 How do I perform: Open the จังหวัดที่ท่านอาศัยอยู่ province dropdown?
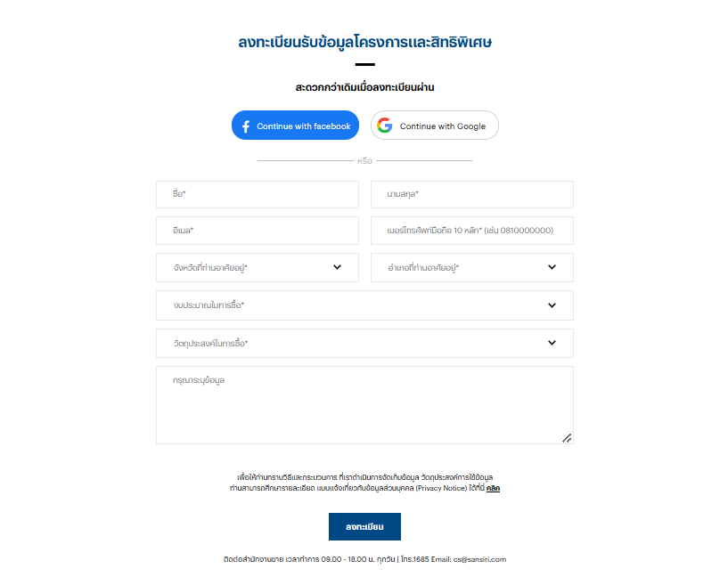click(258, 267)
